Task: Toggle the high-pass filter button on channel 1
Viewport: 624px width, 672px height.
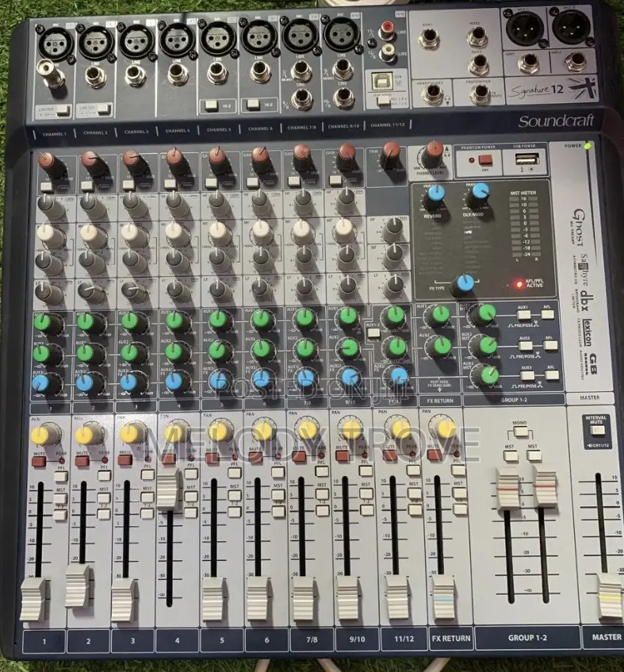Action: pos(45,186)
